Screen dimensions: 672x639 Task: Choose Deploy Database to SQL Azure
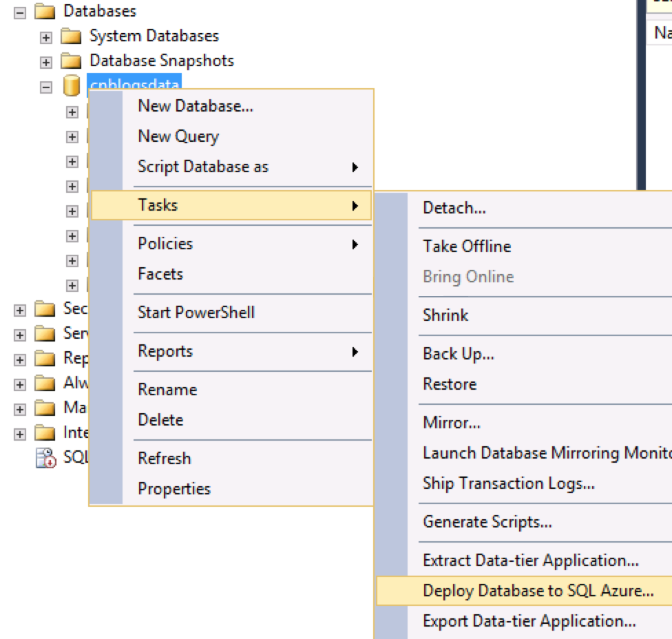click(x=538, y=591)
